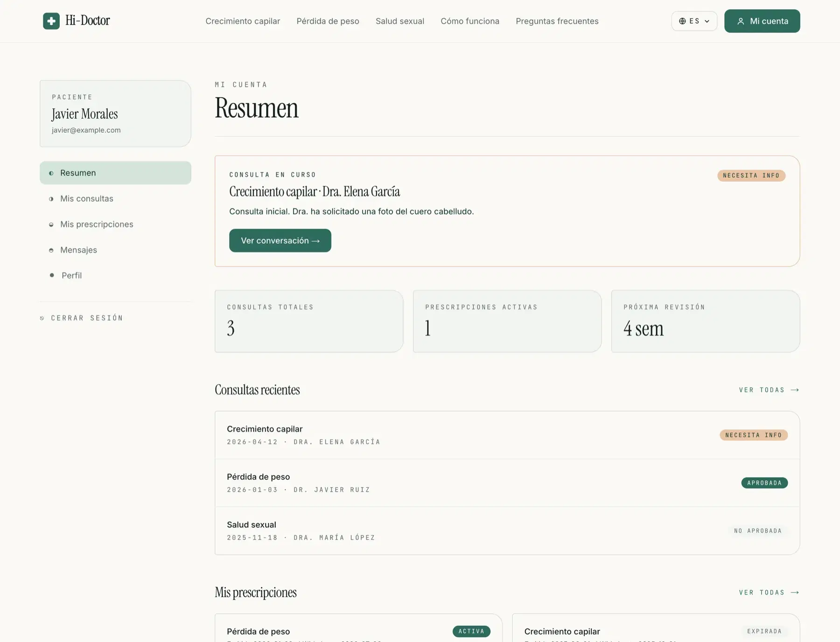Click the Hi-Doctor plus logo

point(51,21)
